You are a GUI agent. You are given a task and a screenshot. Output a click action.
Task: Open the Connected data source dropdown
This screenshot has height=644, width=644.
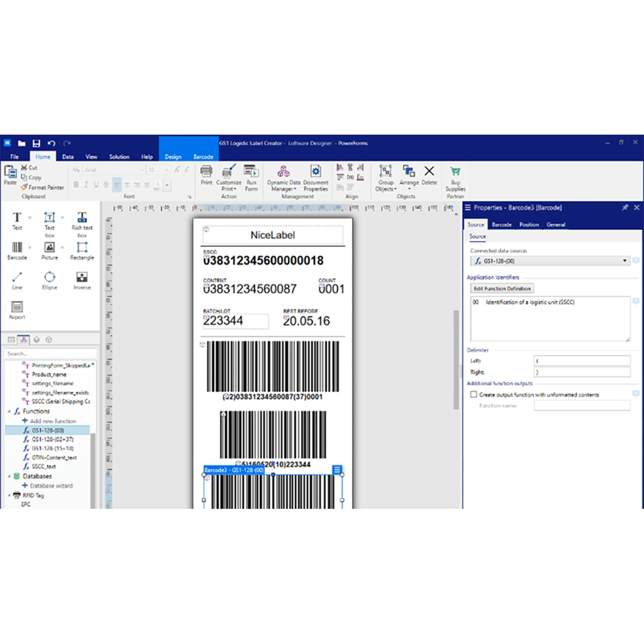click(624, 260)
